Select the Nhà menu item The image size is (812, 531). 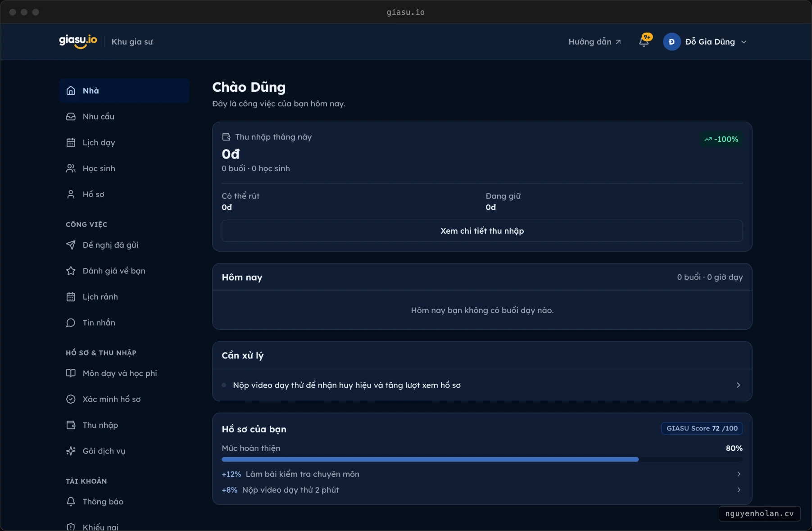(124, 91)
